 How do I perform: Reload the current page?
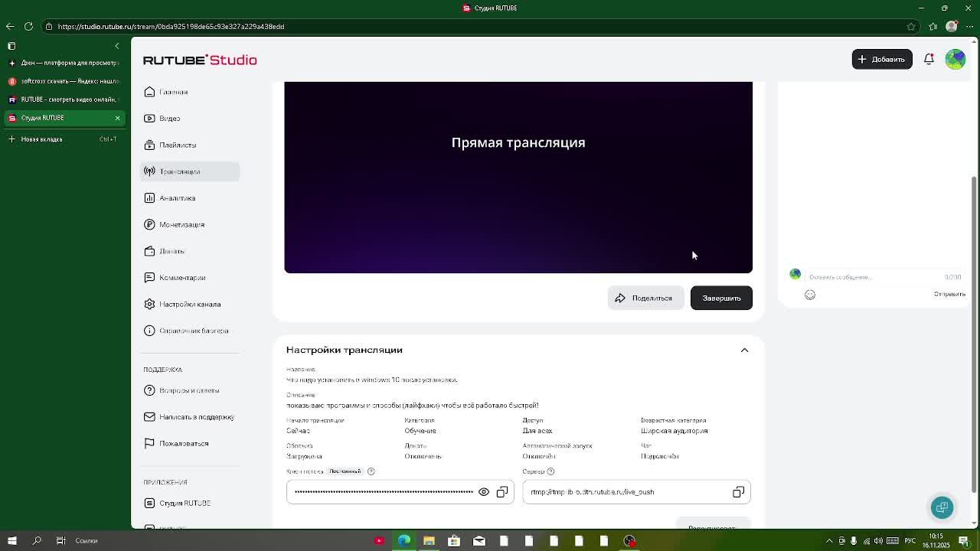pos(28,26)
